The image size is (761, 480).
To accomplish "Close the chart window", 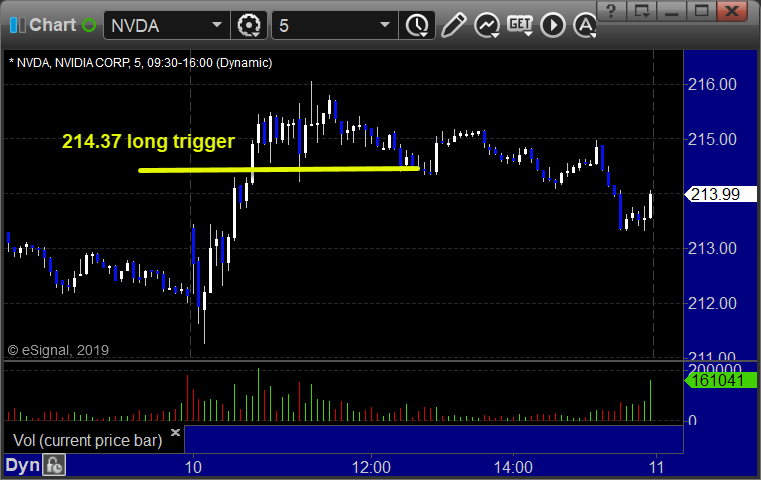I will pos(732,11).
